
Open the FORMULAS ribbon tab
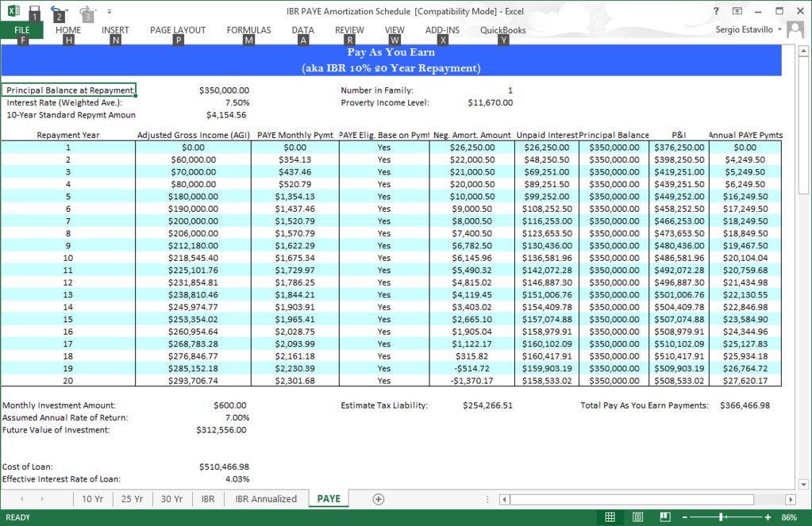248,30
